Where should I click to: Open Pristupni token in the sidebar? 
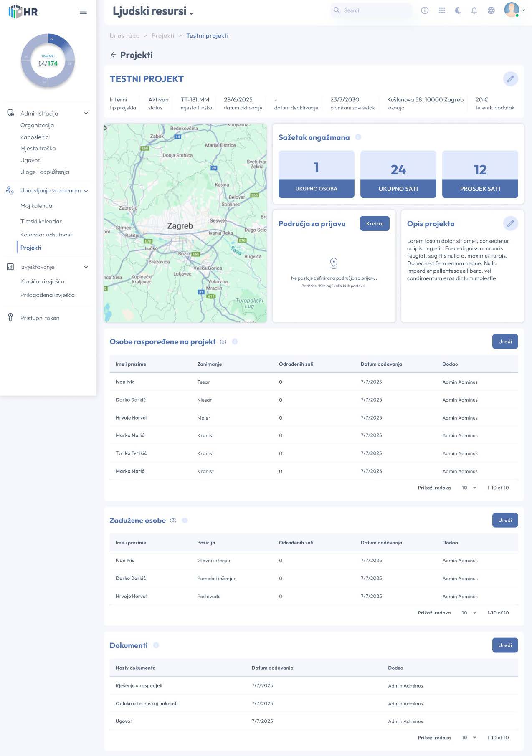coord(40,318)
